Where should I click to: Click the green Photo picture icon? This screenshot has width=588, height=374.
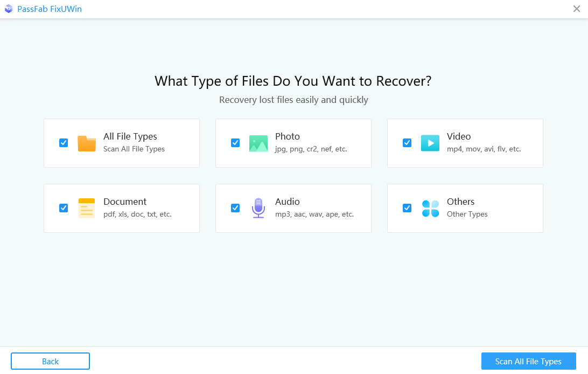pos(258,143)
